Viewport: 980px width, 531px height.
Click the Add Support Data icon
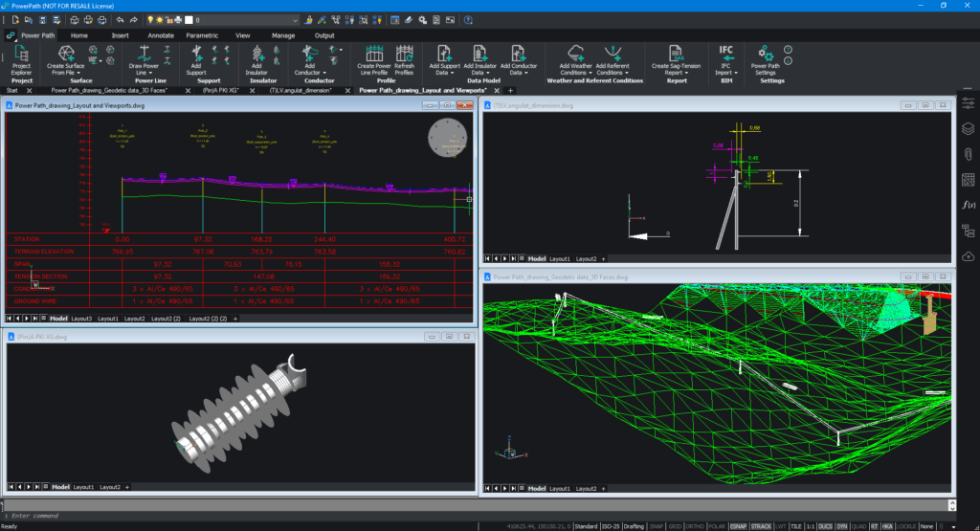click(444, 54)
